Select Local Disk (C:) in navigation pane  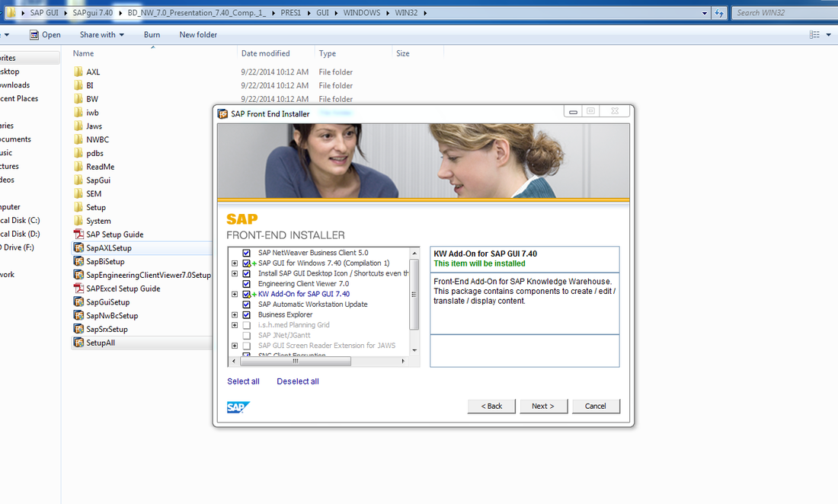(21, 220)
